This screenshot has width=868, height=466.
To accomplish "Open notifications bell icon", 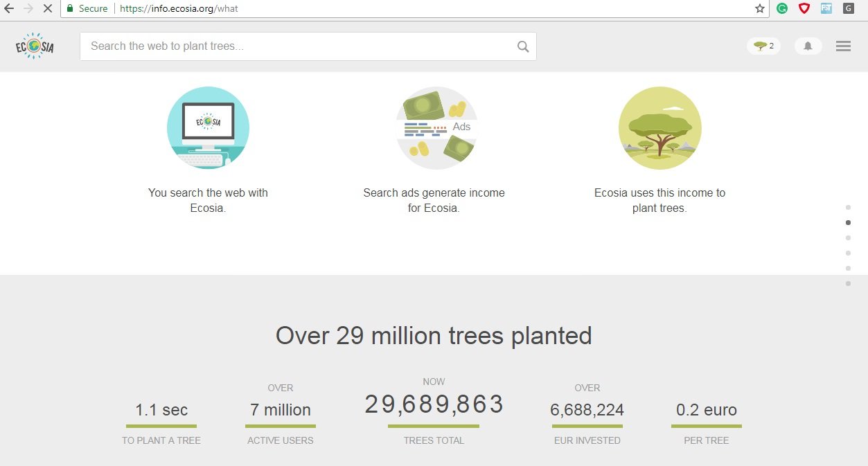I will (808, 46).
